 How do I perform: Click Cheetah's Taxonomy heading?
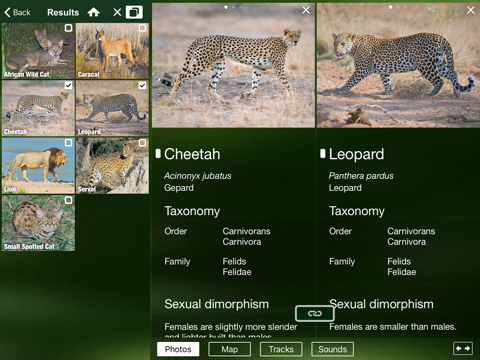pos(192,211)
